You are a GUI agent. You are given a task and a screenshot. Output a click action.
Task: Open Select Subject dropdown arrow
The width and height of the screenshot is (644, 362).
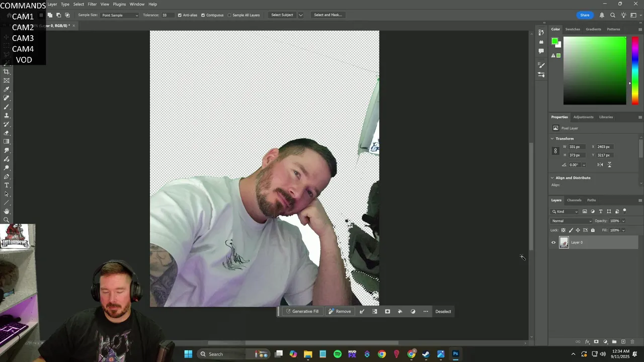pyautogui.click(x=301, y=15)
